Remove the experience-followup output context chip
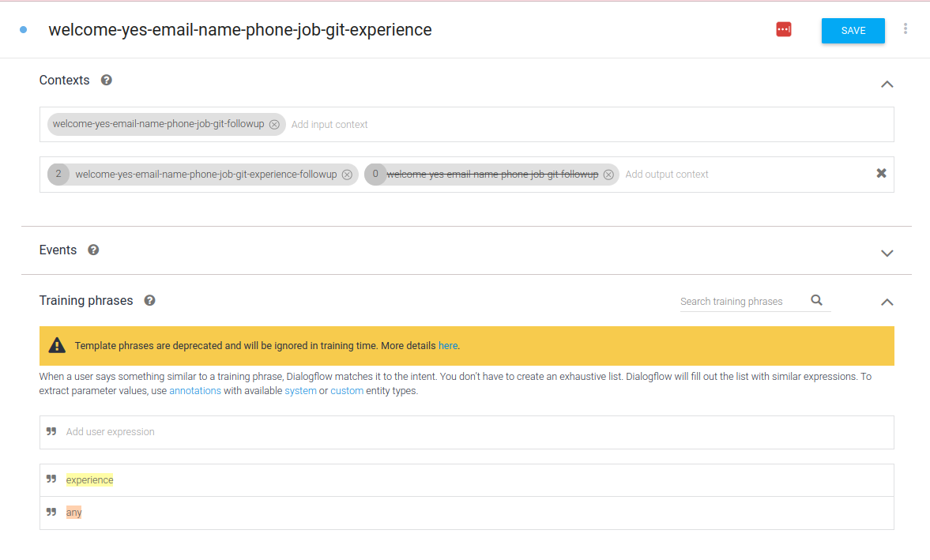Viewport: 930px width, 560px height. pyautogui.click(x=347, y=175)
